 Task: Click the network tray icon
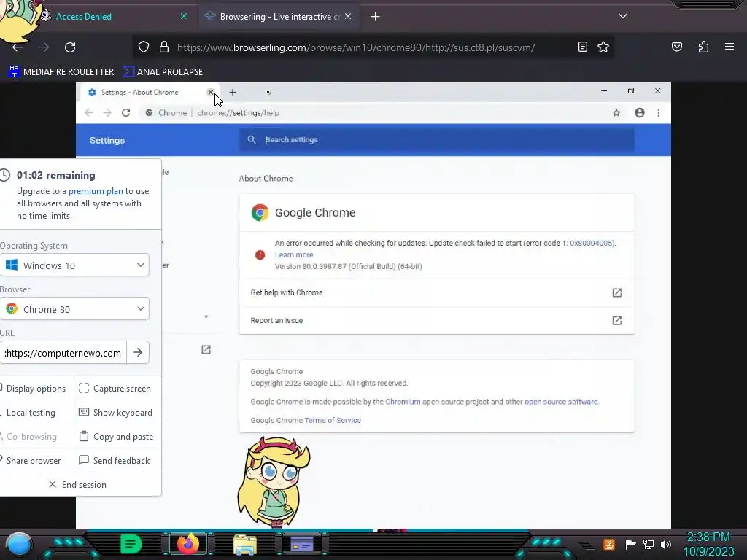pyautogui.click(x=649, y=544)
